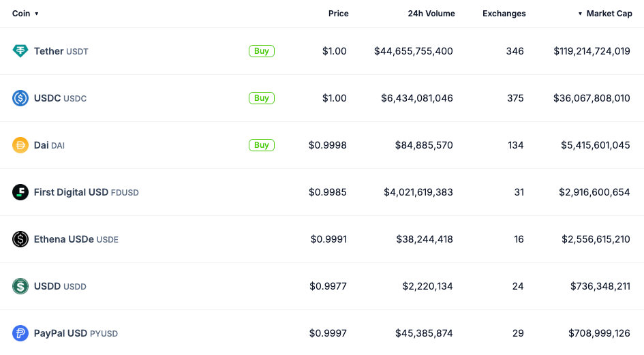The height and width of the screenshot is (355, 644).
Task: Buy Tether using the Buy button
Action: coord(262,51)
